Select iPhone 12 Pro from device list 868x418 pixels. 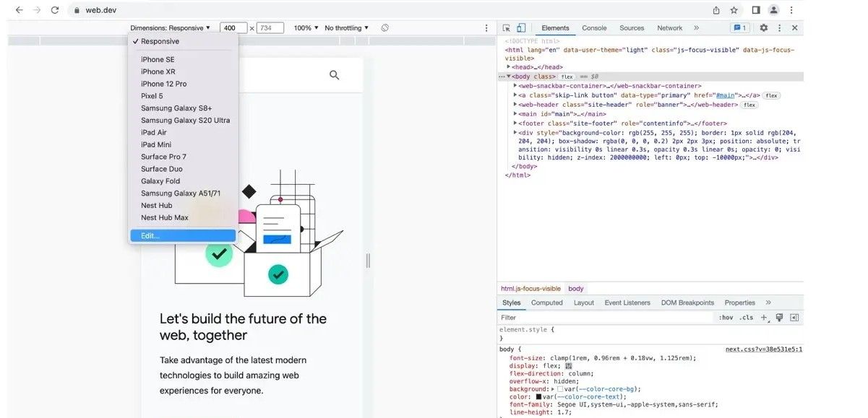(x=163, y=84)
